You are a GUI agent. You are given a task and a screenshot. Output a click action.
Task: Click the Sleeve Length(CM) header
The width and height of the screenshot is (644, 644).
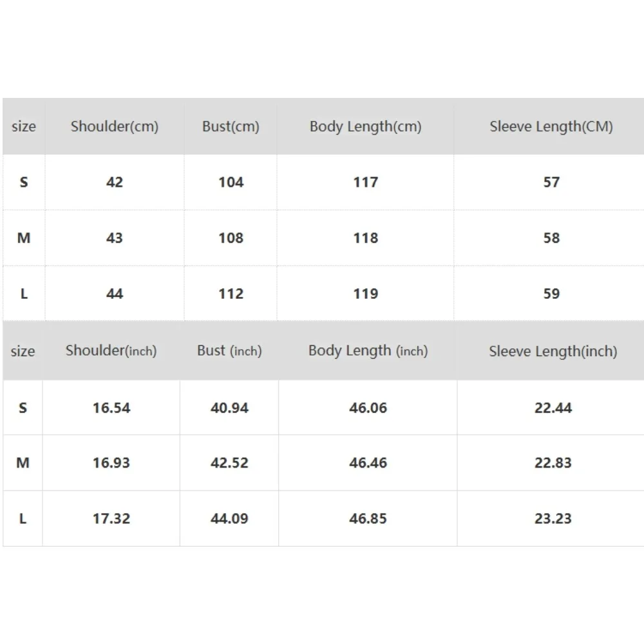coord(551,126)
